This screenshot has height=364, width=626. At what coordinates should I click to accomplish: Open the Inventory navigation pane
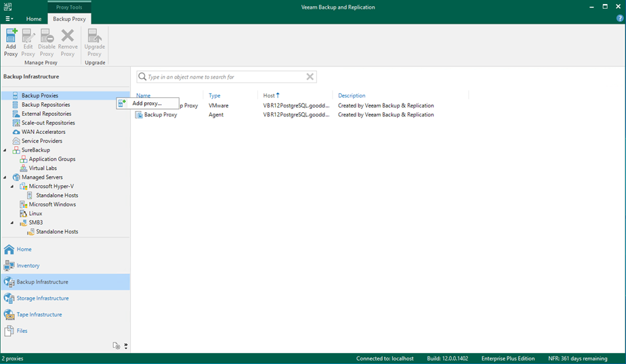(x=65, y=265)
